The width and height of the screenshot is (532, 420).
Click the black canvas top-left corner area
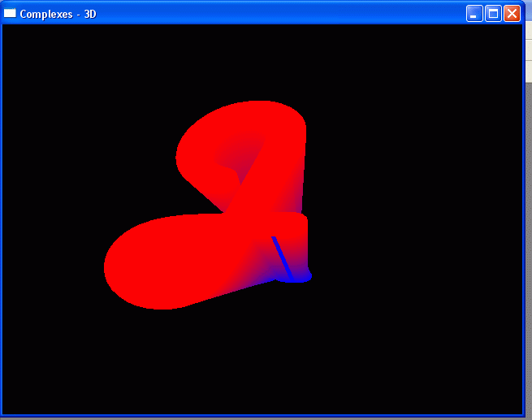(x=32, y=49)
